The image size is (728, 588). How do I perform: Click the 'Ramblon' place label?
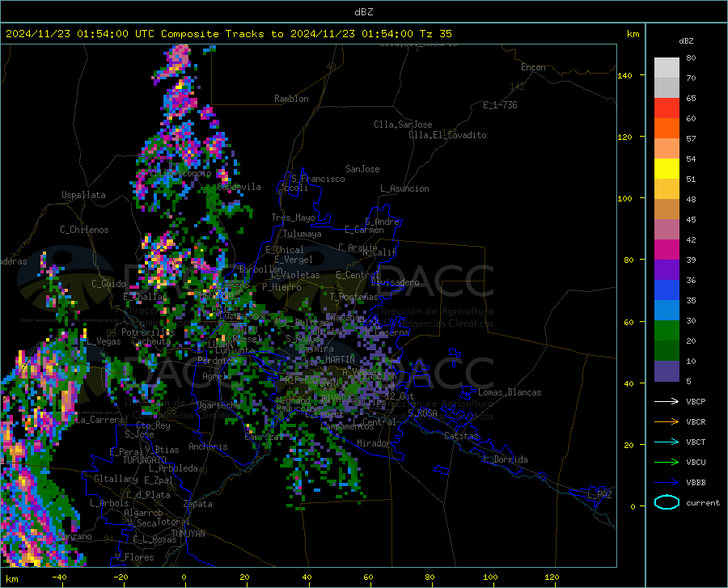[x=291, y=99]
